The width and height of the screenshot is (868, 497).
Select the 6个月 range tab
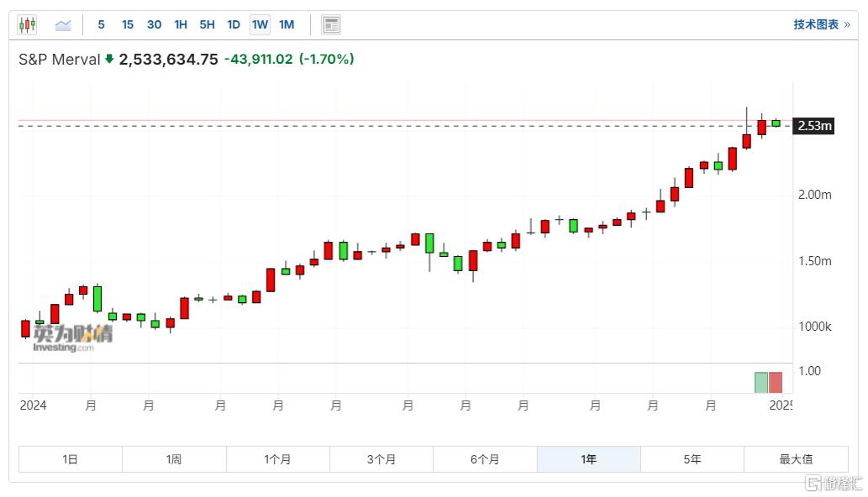(x=485, y=459)
